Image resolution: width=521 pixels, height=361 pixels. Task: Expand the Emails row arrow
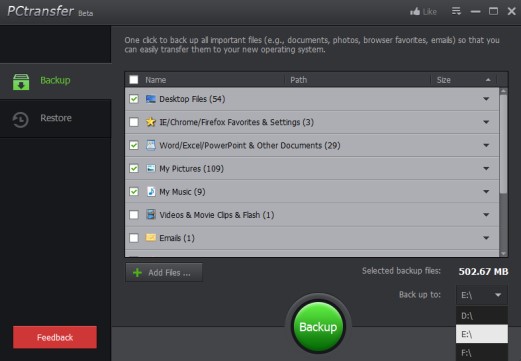tap(486, 238)
